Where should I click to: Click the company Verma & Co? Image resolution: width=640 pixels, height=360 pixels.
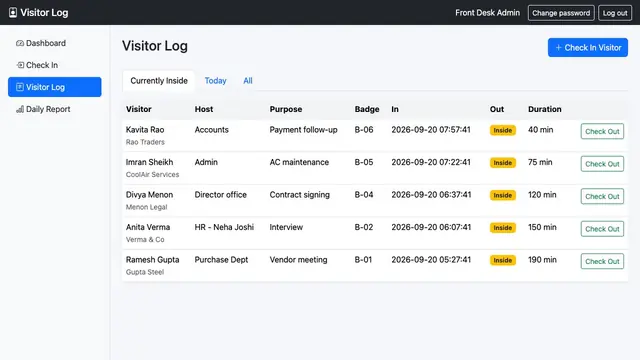(x=145, y=240)
